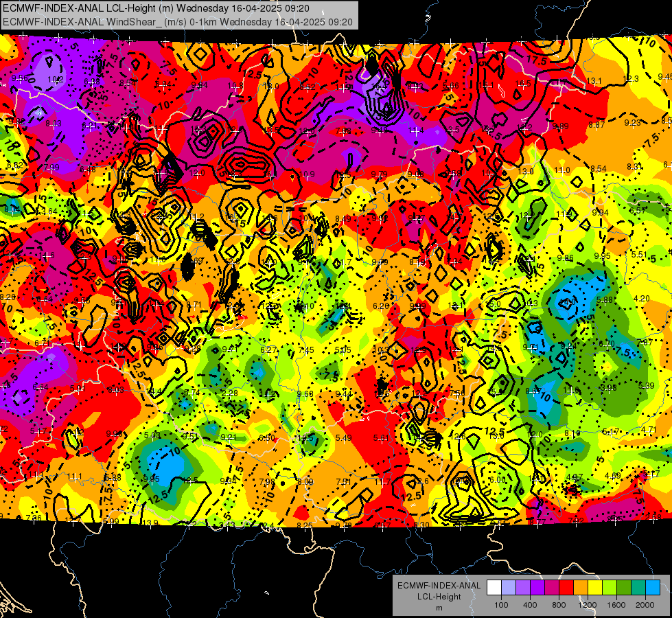
Task: Click the map value 8.87
Action: (x=596, y=124)
